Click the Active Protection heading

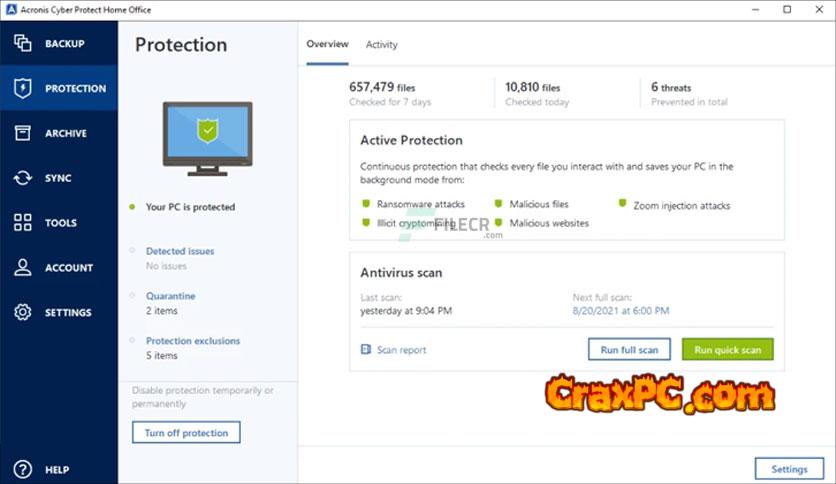point(411,140)
